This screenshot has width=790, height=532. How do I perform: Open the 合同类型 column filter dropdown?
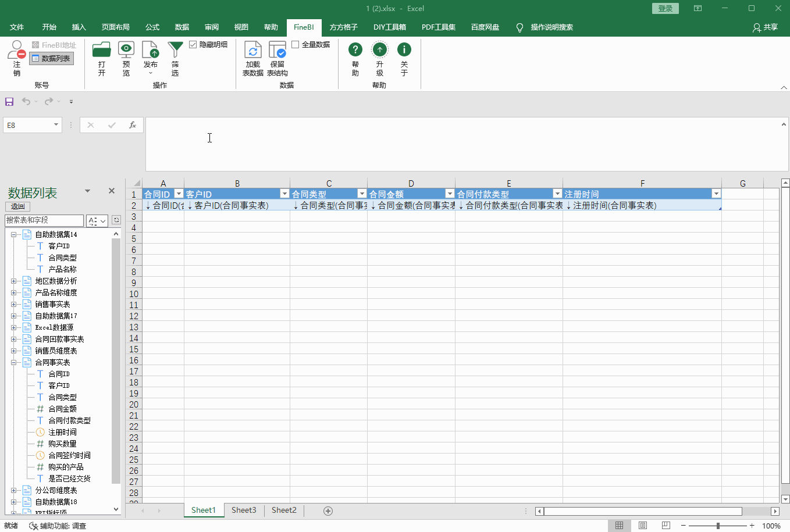click(362, 194)
